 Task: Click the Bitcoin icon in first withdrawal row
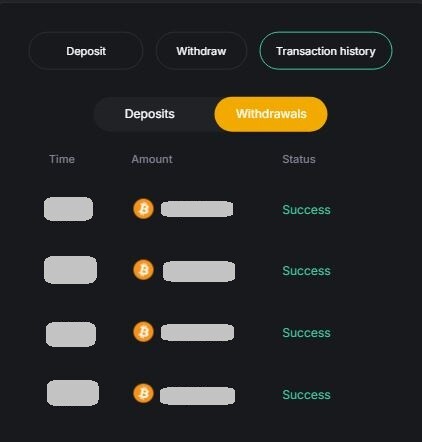[x=143, y=209]
